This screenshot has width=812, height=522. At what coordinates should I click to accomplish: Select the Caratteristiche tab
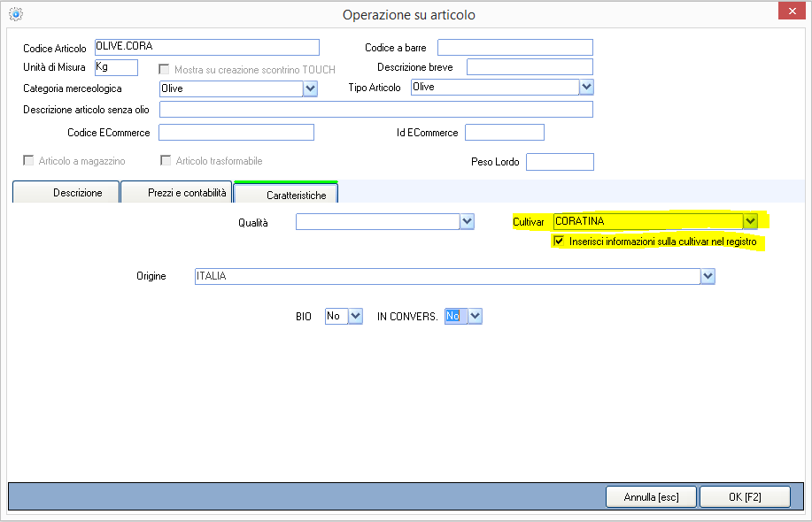pos(286,194)
